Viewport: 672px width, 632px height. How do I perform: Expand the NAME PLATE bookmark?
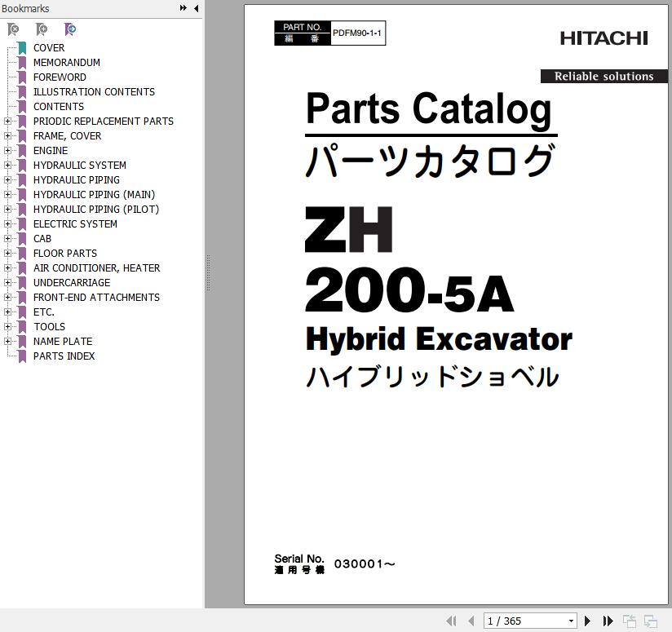(7, 341)
